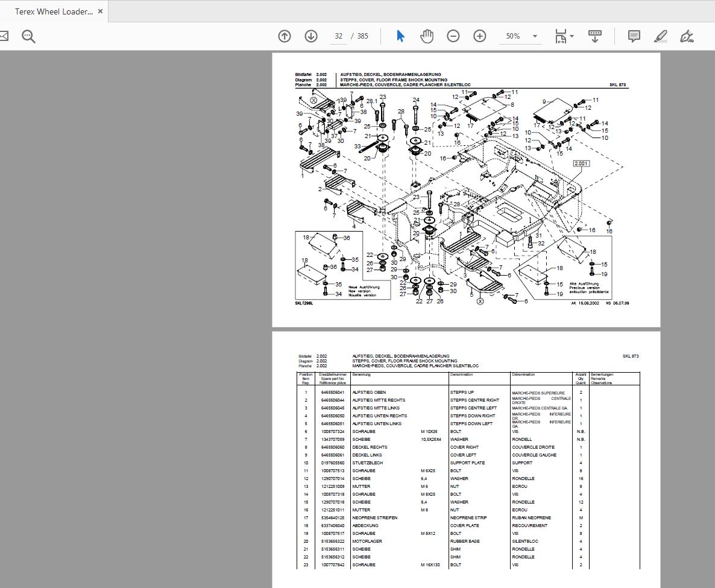The width and height of the screenshot is (715, 588).
Task: Select NEOPRENE STREIFEN in row 17
Action: [374, 518]
